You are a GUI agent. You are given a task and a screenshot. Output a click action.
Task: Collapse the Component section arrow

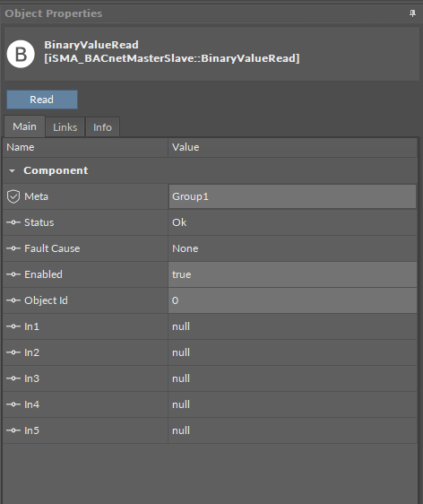[13, 170]
